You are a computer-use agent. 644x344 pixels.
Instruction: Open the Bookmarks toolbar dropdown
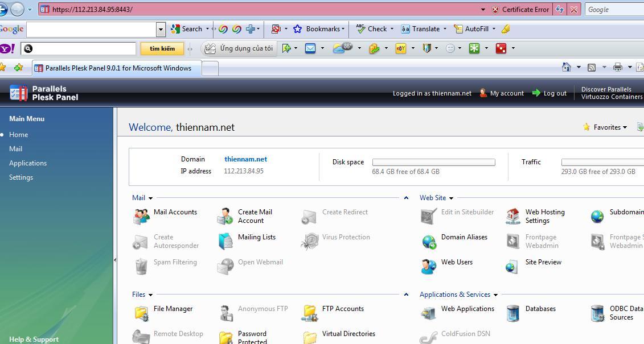pos(343,28)
